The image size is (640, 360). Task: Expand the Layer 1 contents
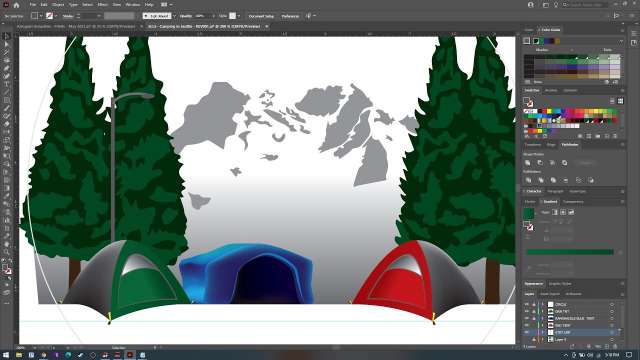tap(543, 340)
